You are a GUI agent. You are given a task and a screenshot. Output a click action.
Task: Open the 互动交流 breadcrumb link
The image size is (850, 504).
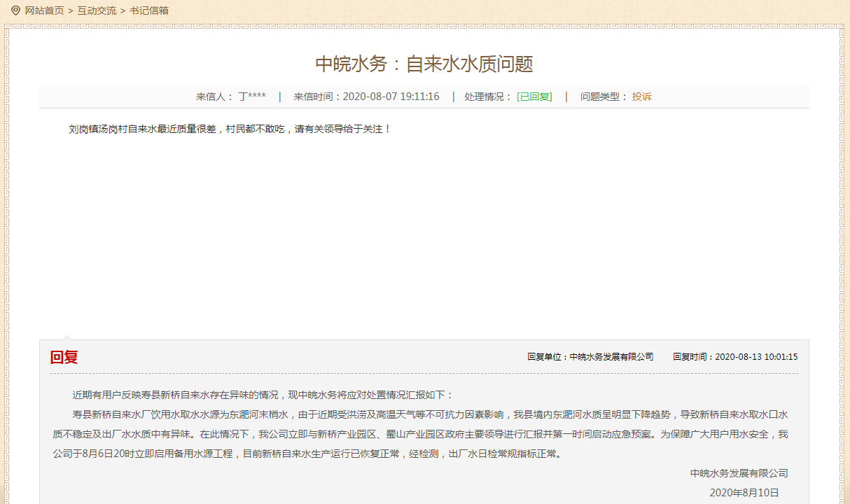tap(97, 10)
